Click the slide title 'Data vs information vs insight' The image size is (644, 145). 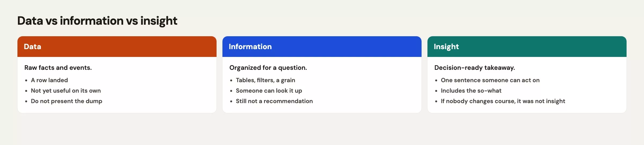(x=97, y=21)
